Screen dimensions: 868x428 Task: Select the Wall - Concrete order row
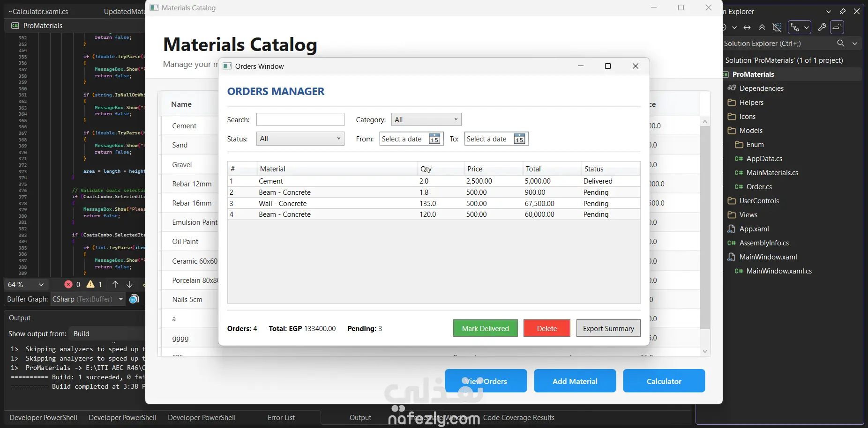click(434, 204)
